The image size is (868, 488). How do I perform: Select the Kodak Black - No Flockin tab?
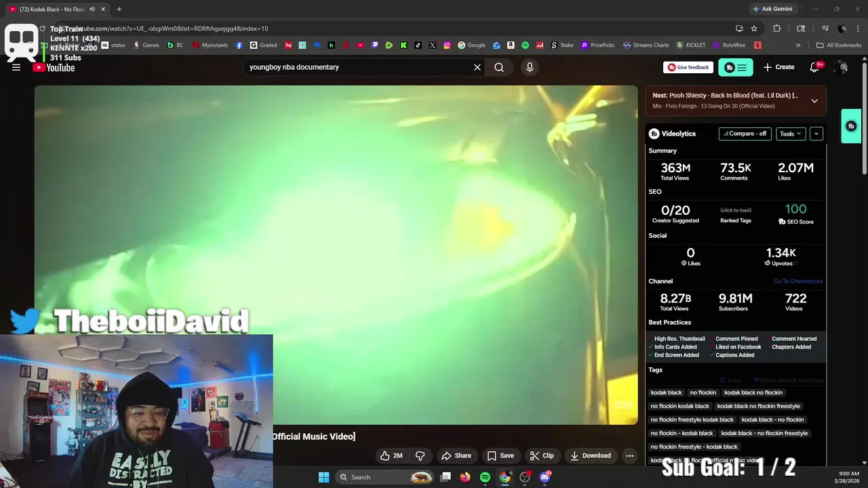[52, 9]
